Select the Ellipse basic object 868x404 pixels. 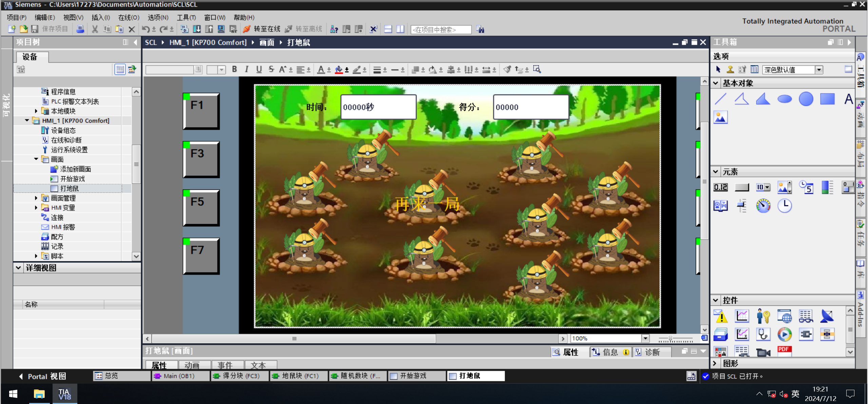click(784, 99)
